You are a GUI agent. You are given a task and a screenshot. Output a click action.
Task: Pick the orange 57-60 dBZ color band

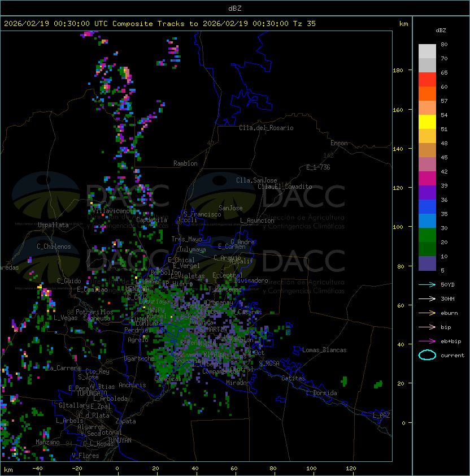[427, 94]
